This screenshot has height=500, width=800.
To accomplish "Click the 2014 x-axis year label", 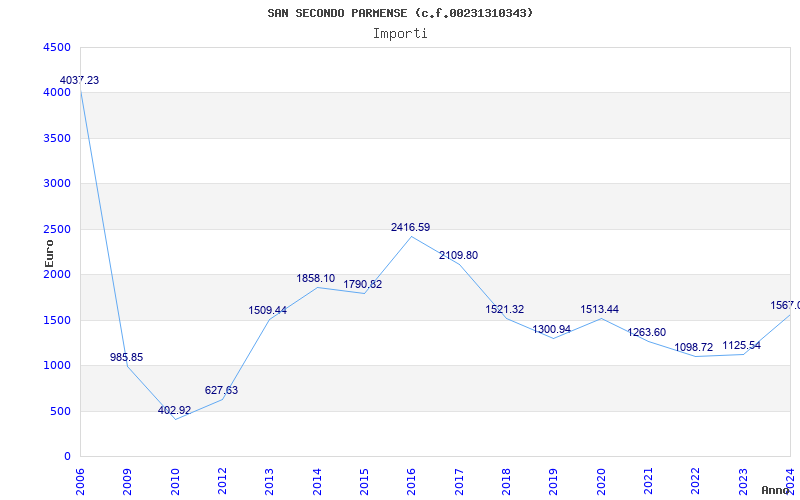I will point(317,482).
